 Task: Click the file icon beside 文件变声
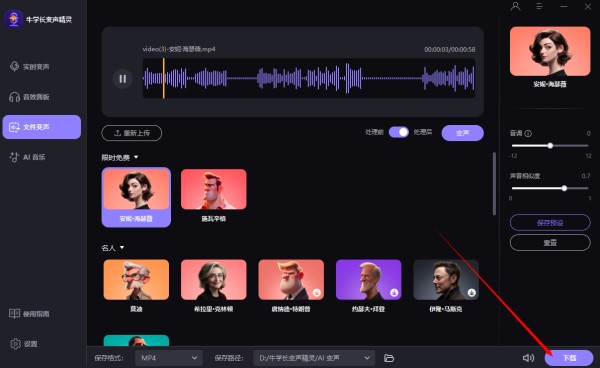(x=14, y=127)
